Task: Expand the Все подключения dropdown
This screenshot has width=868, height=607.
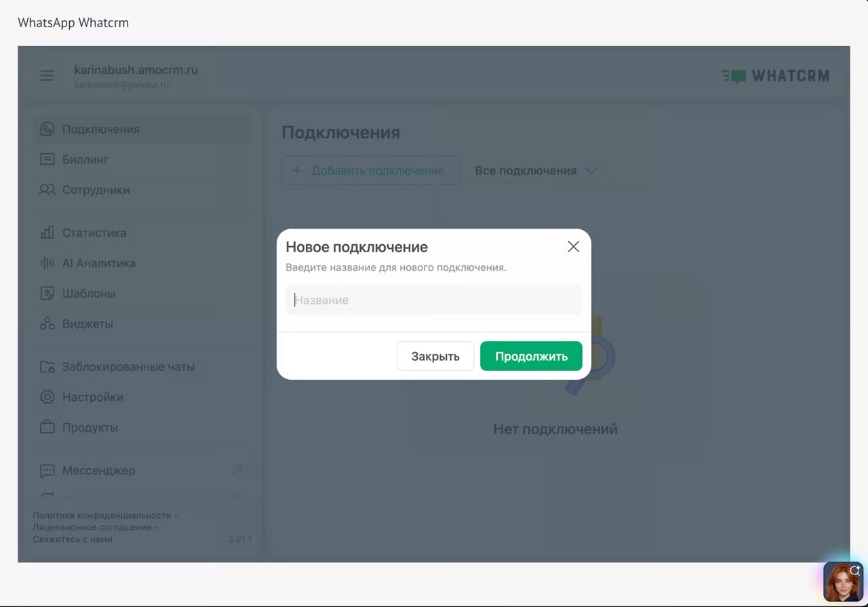Action: [x=535, y=171]
